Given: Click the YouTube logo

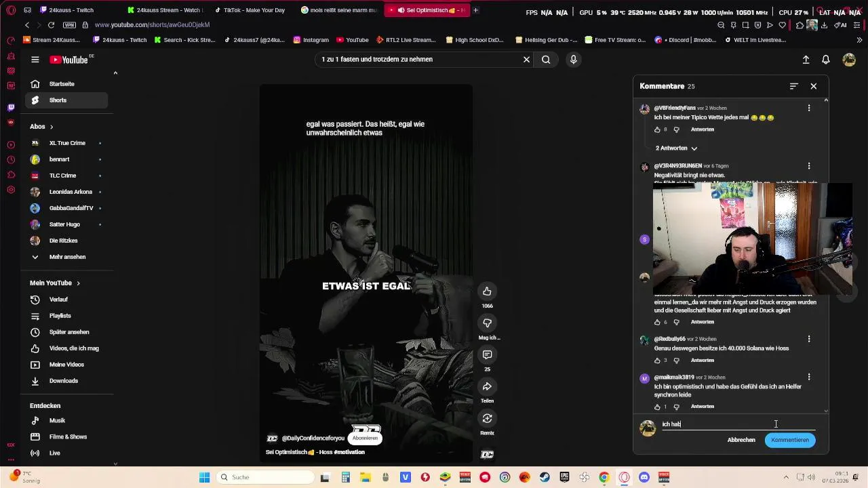Looking at the screenshot, I should pos(68,60).
